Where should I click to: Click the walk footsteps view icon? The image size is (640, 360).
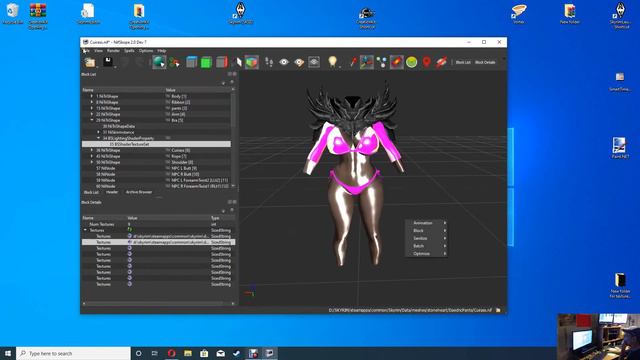tap(269, 62)
